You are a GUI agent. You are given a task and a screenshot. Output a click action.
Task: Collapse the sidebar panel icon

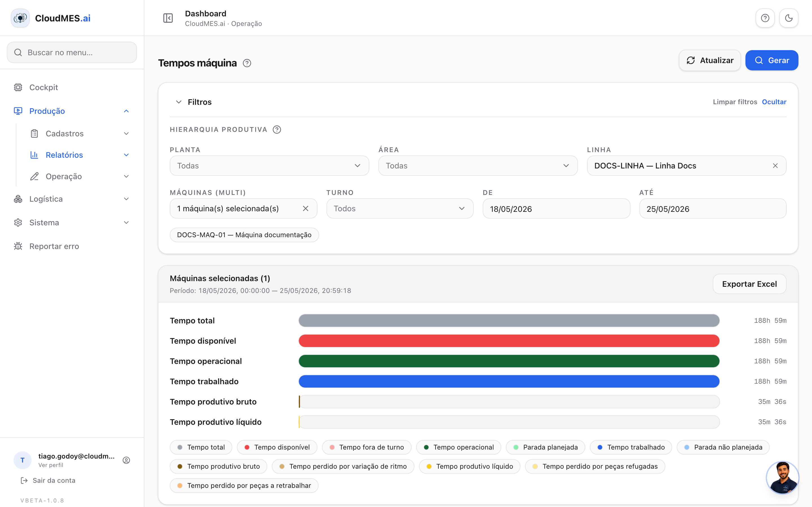(168, 18)
